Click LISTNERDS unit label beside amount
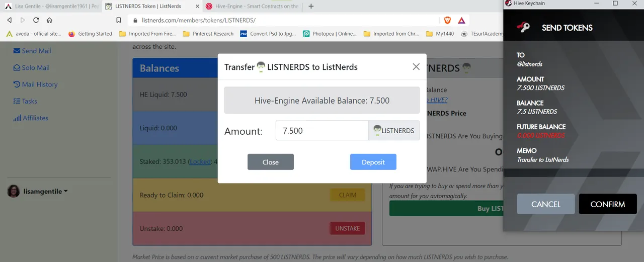 pyautogui.click(x=394, y=131)
